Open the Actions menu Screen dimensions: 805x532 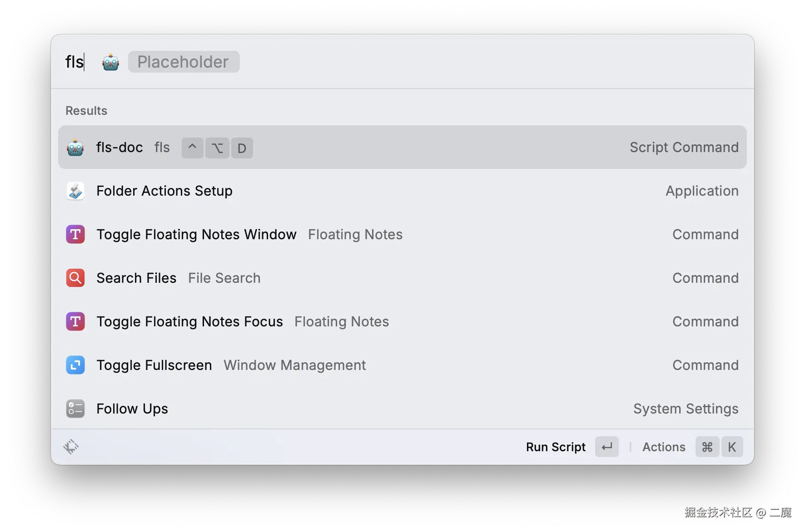(x=664, y=447)
